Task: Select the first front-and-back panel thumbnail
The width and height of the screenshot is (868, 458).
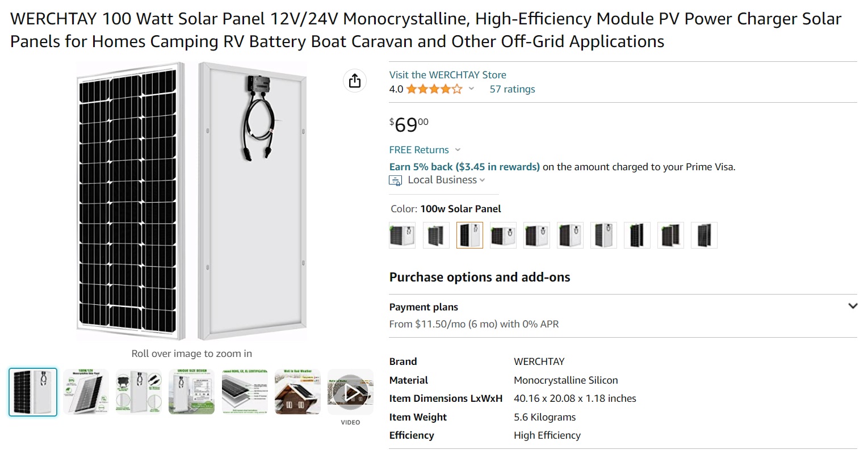Action: click(33, 392)
